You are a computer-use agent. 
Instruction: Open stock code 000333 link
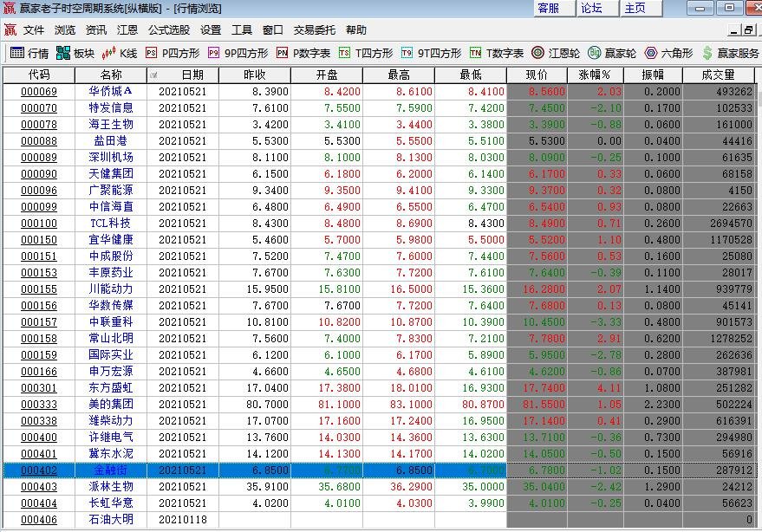coord(39,405)
